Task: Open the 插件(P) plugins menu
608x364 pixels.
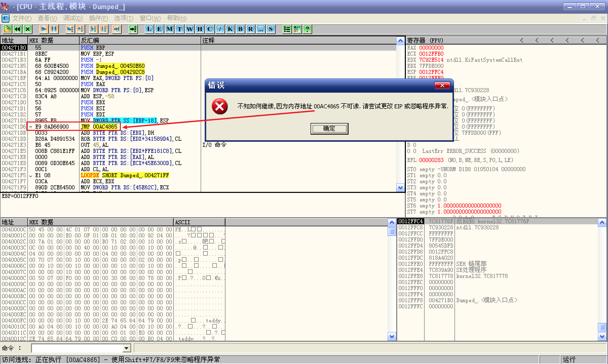Action: point(98,18)
